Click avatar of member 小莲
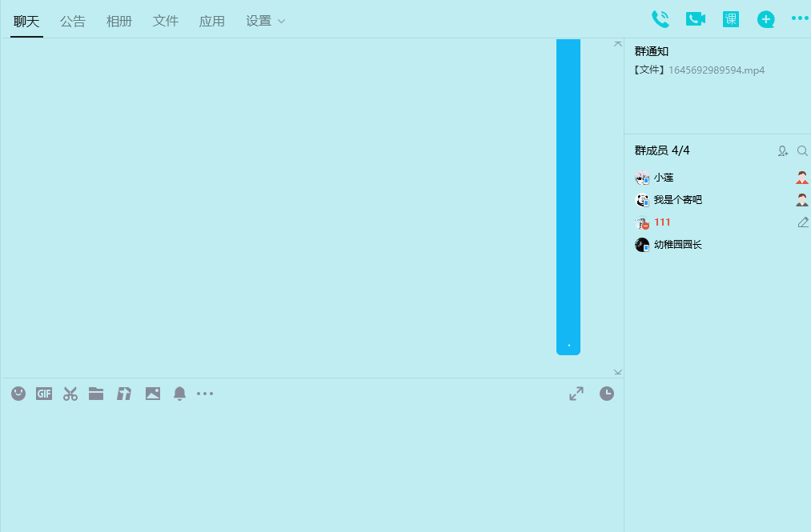 [x=642, y=178]
